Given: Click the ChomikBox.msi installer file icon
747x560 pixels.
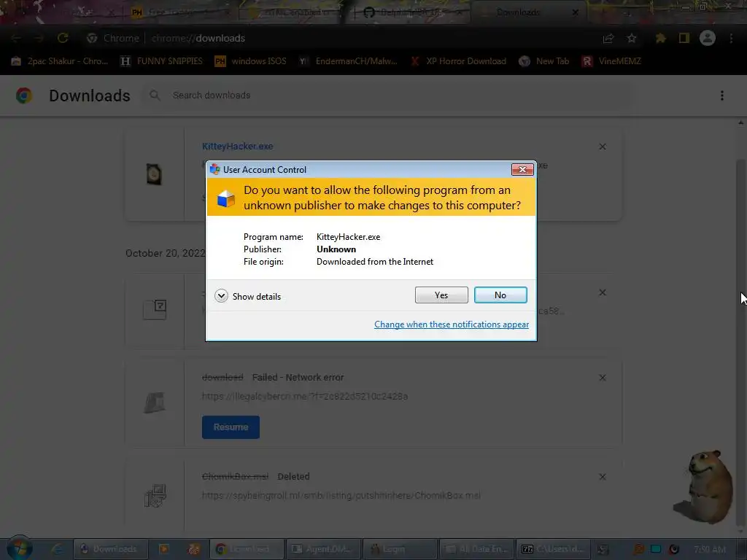Looking at the screenshot, I should [155, 496].
